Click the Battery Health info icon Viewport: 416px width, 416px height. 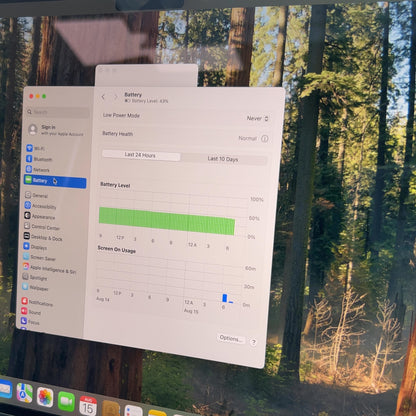click(264, 139)
